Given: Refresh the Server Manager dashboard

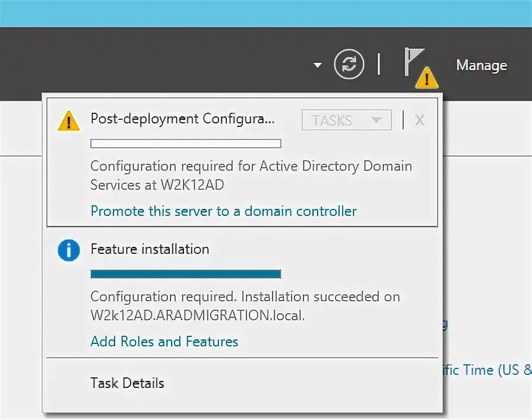Looking at the screenshot, I should (x=349, y=65).
